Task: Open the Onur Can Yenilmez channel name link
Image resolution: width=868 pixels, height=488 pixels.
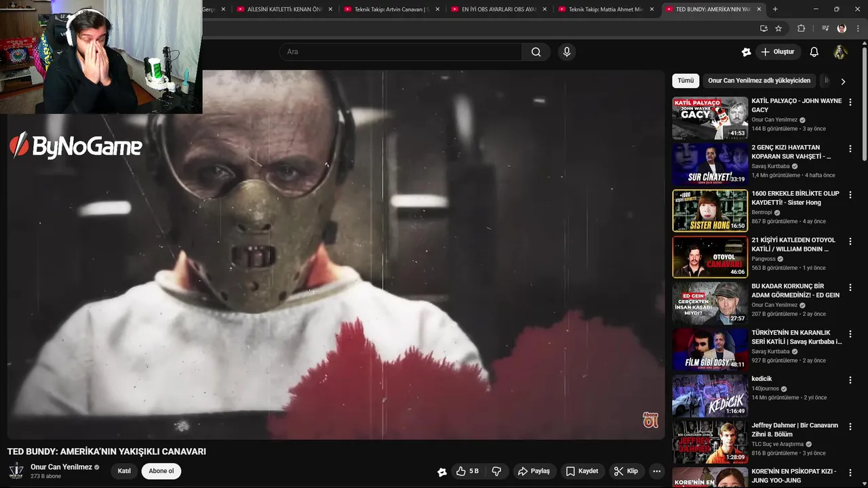Action: point(61,467)
